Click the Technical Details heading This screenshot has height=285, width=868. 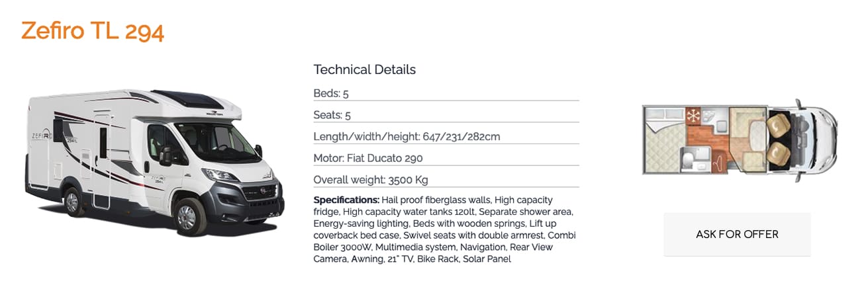[x=364, y=69]
